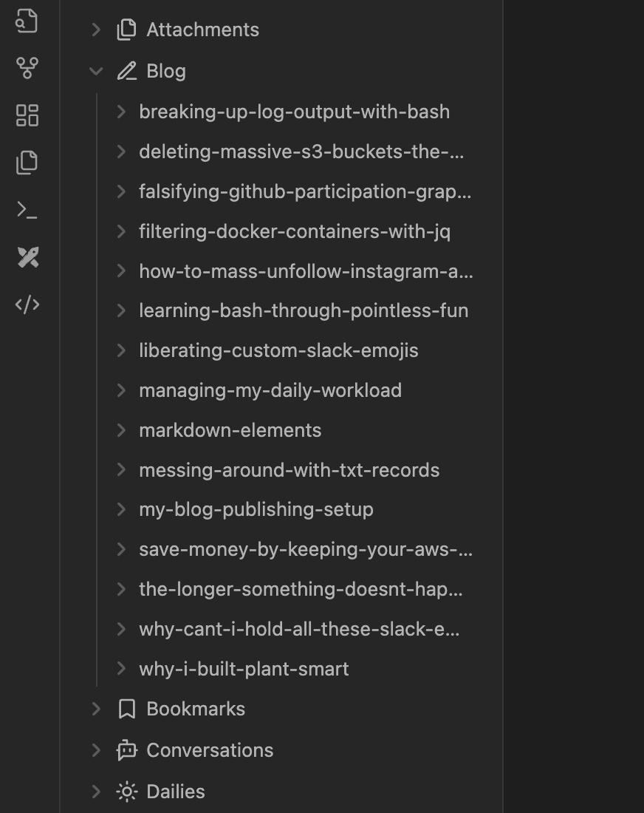Screen dimensions: 644x813
Task: Expand the Attachments folder chevron
Action: (96, 30)
